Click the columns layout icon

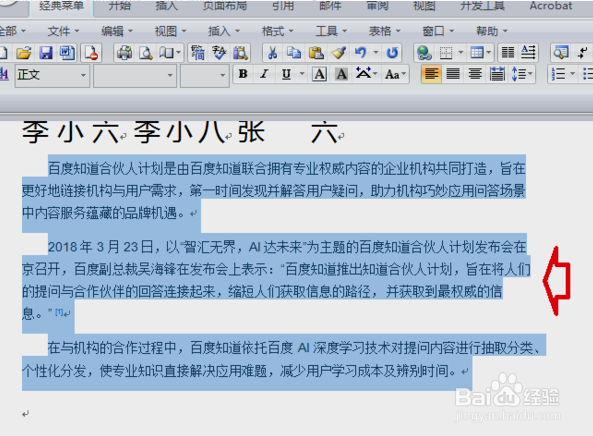(508, 53)
